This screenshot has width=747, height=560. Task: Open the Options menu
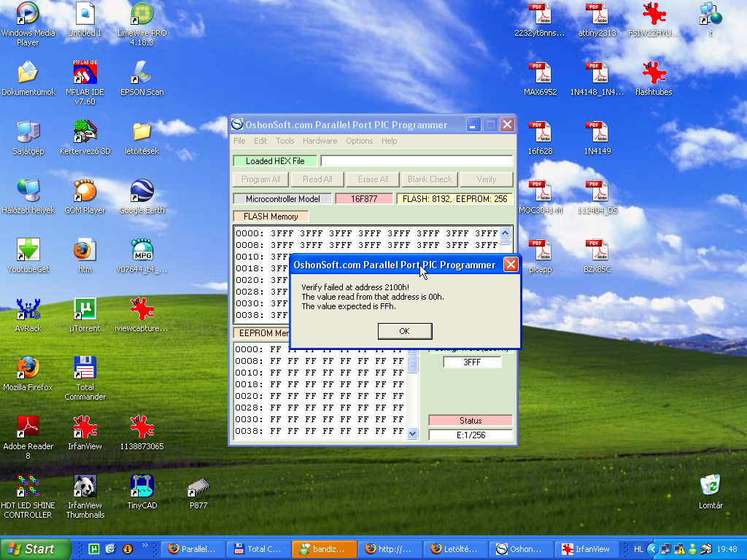[359, 141]
